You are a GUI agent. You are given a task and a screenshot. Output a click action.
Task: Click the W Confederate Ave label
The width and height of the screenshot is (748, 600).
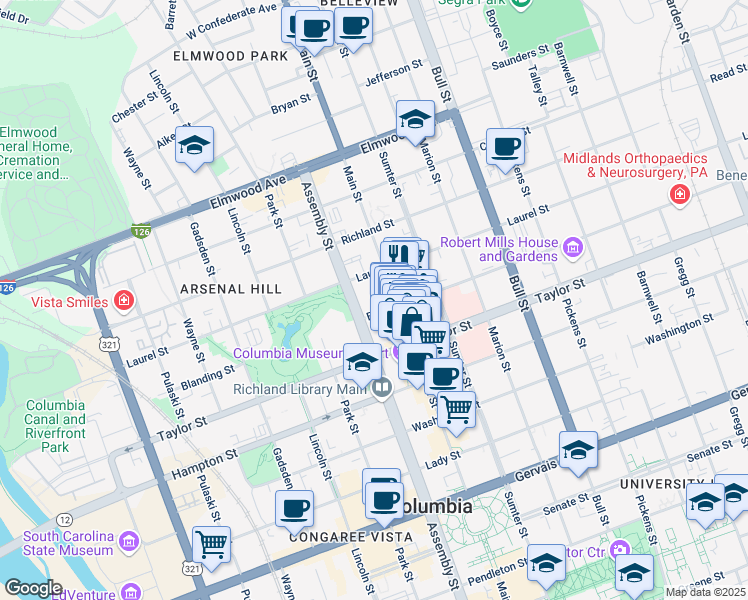pos(231,21)
